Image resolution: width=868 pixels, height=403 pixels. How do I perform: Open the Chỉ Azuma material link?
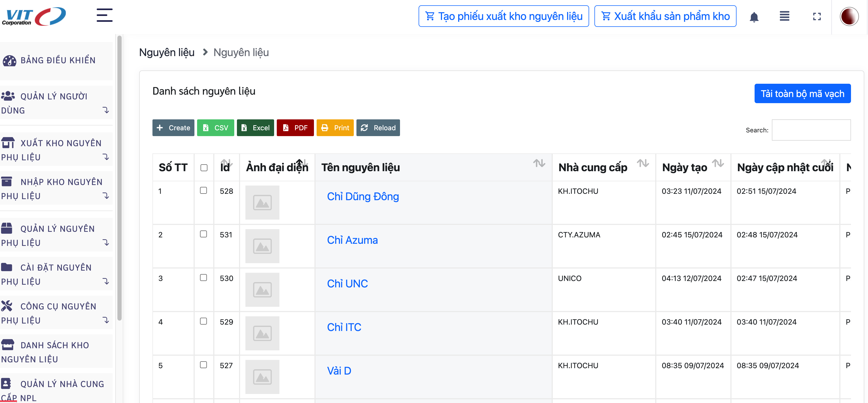(352, 240)
